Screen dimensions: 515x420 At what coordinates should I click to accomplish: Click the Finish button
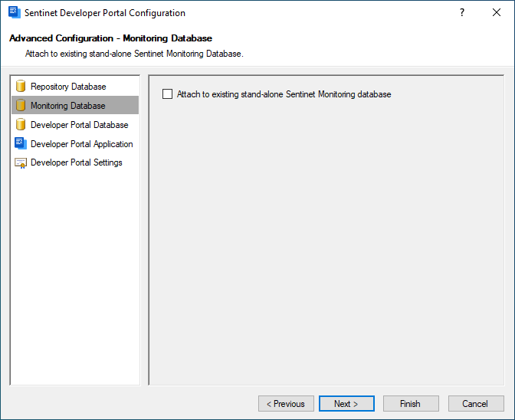[x=411, y=404]
